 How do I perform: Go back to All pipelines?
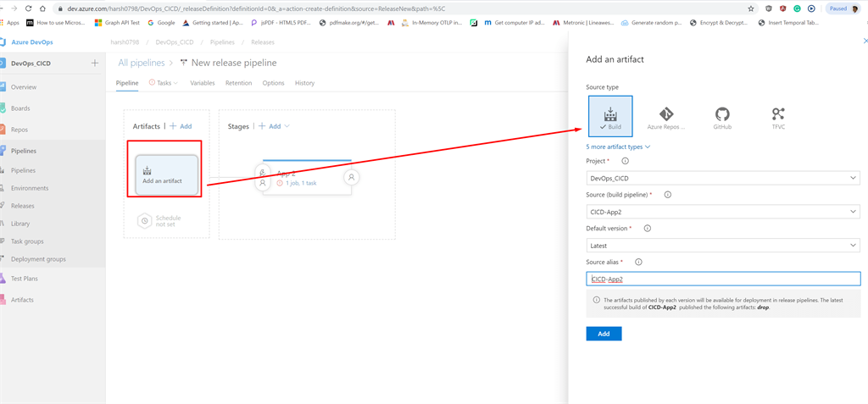[x=142, y=63]
